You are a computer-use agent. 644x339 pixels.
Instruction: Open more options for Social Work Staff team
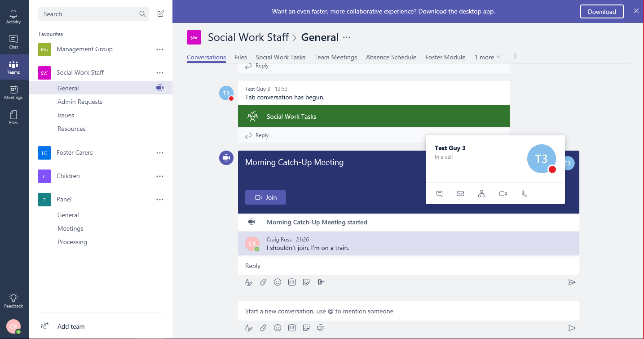[160, 73]
